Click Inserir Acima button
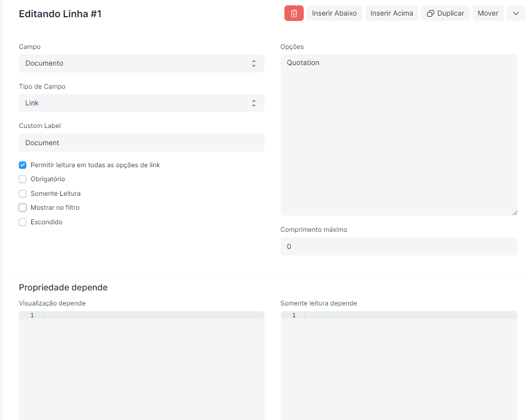 pyautogui.click(x=391, y=13)
